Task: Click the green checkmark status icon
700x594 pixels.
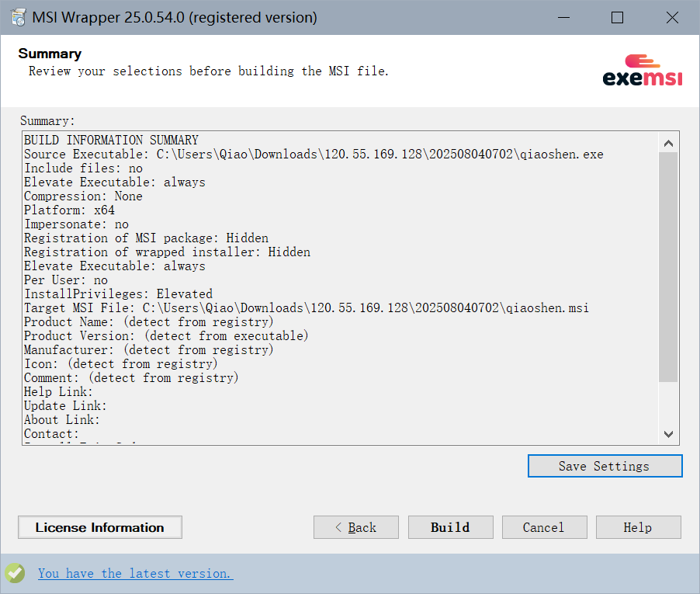Action: click(x=15, y=573)
